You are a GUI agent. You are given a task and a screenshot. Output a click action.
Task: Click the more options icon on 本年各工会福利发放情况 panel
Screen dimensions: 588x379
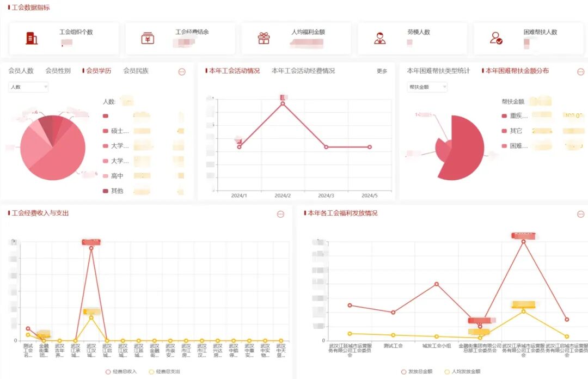point(579,213)
